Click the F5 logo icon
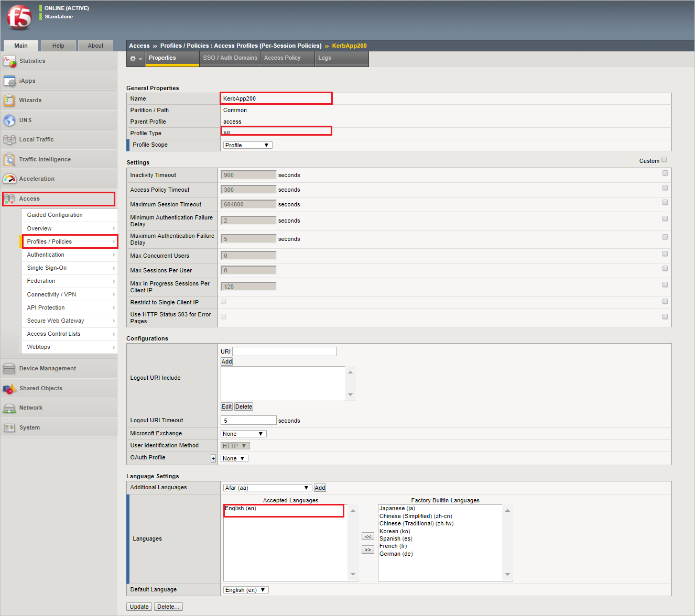The width and height of the screenshot is (695, 616). point(19,17)
